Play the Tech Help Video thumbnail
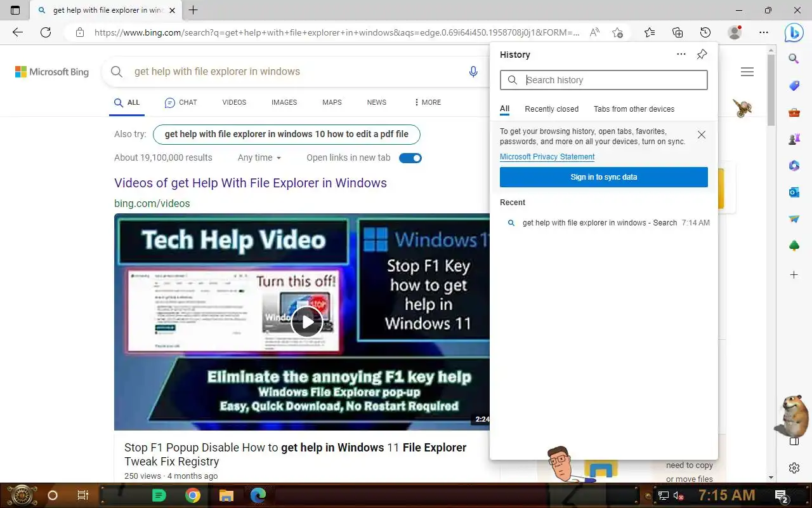Image resolution: width=812 pixels, height=508 pixels. click(x=307, y=322)
